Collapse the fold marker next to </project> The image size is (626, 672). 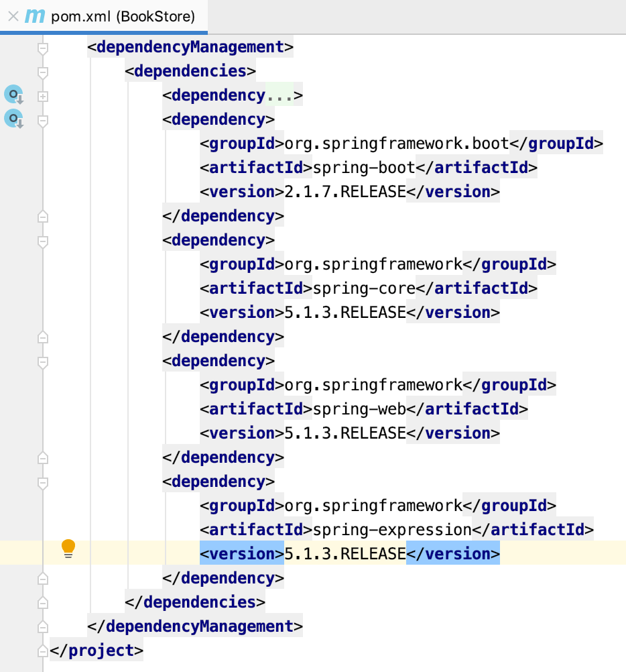[x=42, y=650]
